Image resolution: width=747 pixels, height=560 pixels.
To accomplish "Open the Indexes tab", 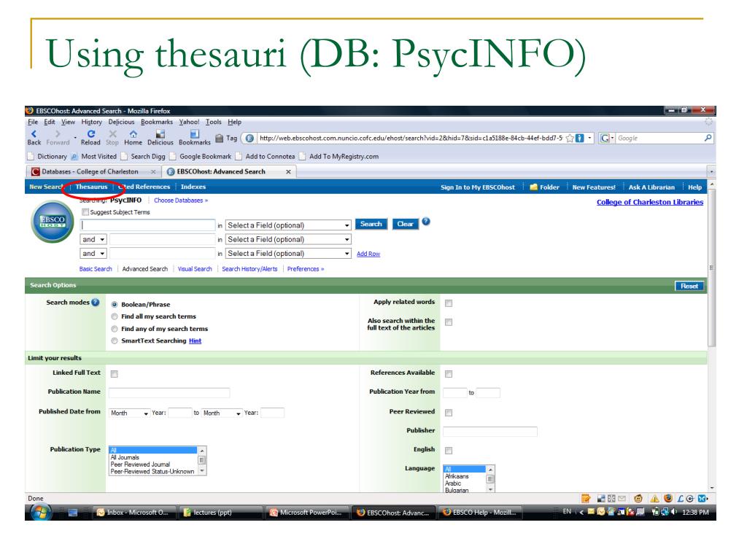I will (193, 187).
